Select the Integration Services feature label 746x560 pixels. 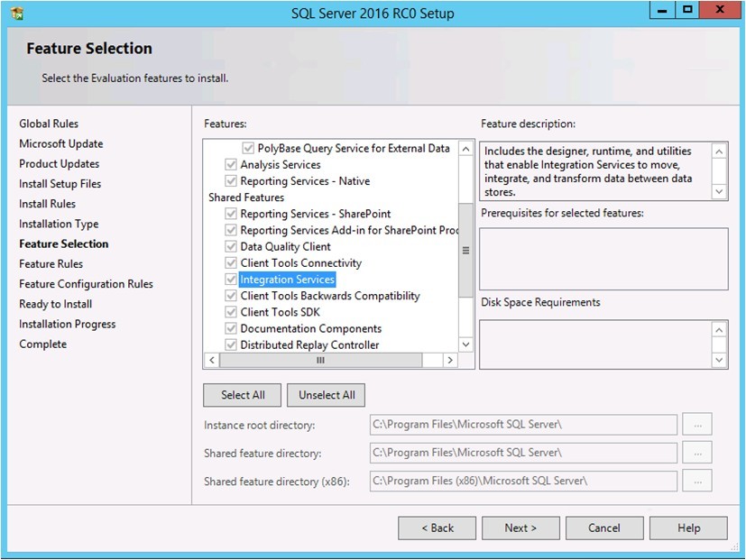(288, 280)
